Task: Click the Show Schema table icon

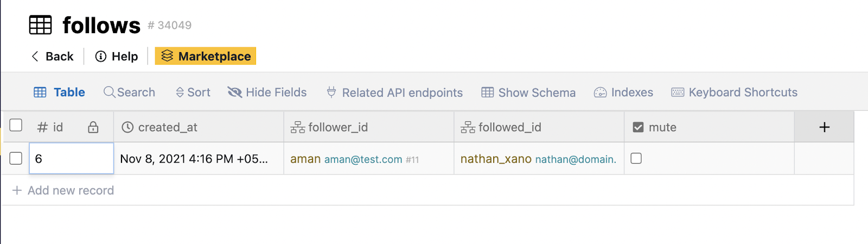Action: tap(487, 92)
